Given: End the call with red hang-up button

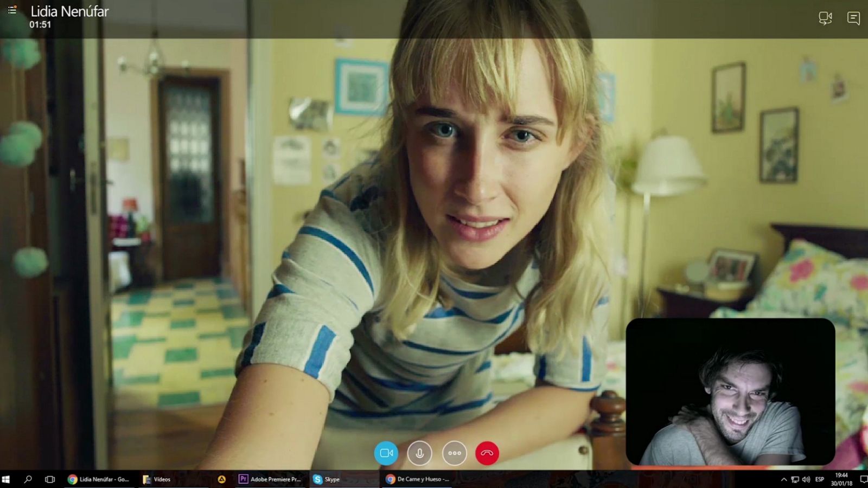Looking at the screenshot, I should coord(487,453).
